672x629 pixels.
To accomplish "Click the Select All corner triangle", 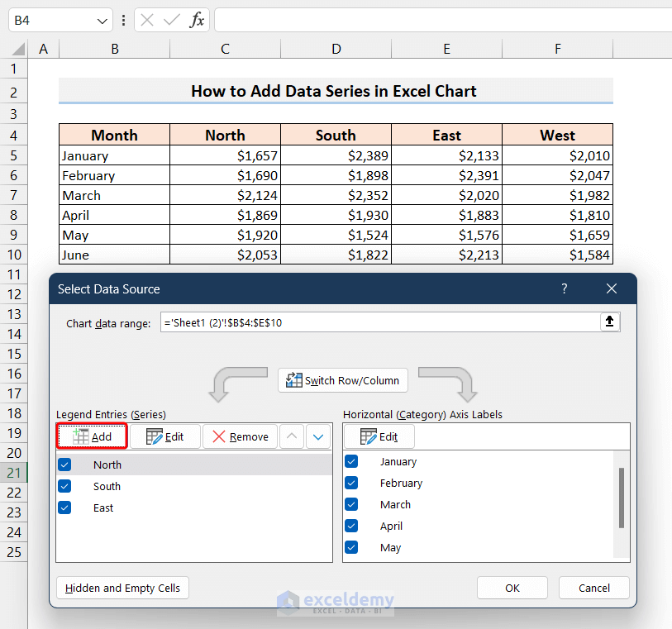I will point(18,49).
